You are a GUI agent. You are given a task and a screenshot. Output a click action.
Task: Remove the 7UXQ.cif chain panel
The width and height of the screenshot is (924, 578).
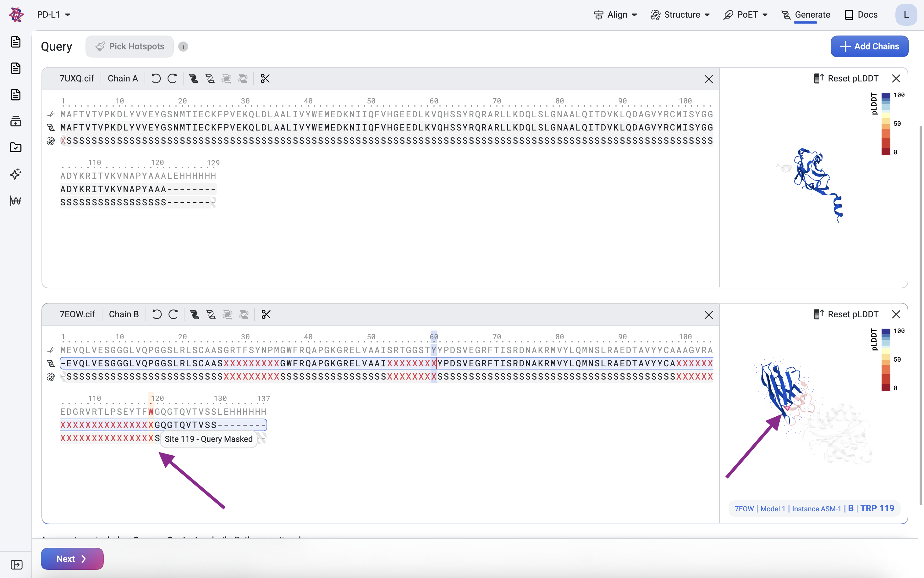pyautogui.click(x=709, y=79)
